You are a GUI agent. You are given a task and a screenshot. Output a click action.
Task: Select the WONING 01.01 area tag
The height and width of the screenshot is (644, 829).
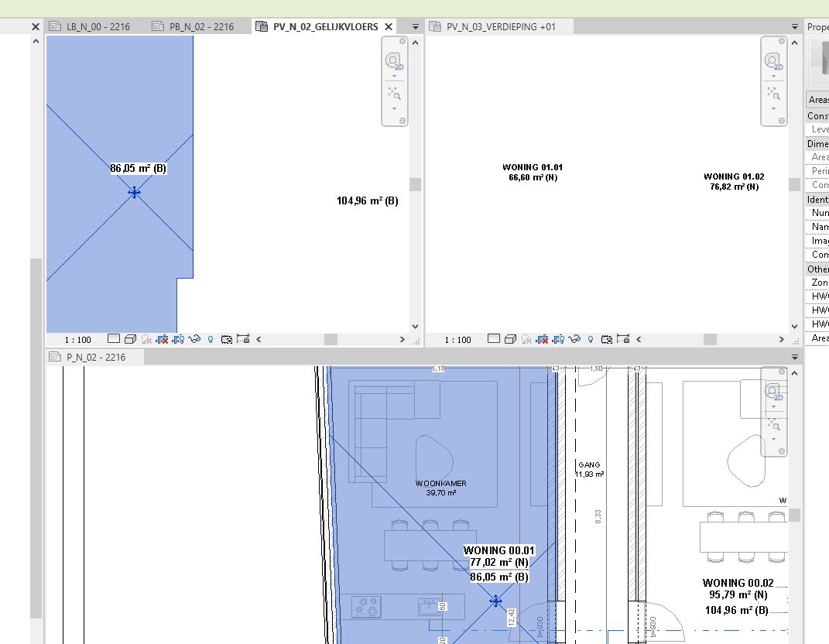pyautogui.click(x=533, y=173)
